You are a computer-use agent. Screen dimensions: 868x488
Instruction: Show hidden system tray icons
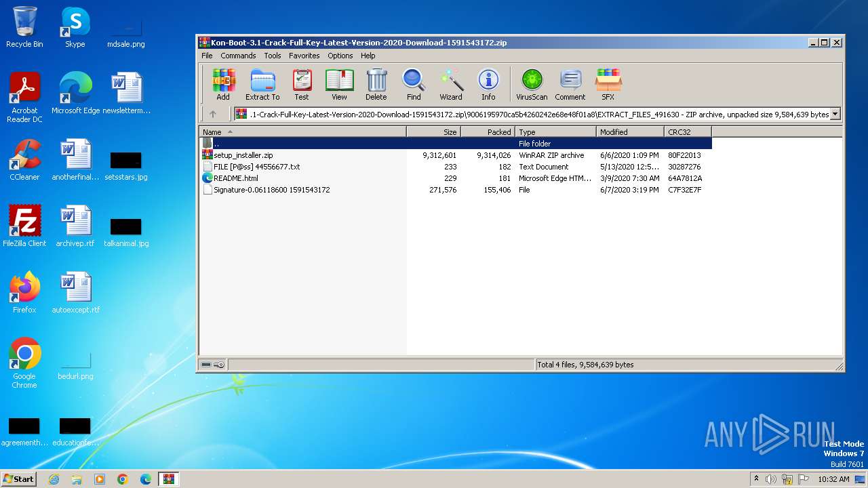757,479
